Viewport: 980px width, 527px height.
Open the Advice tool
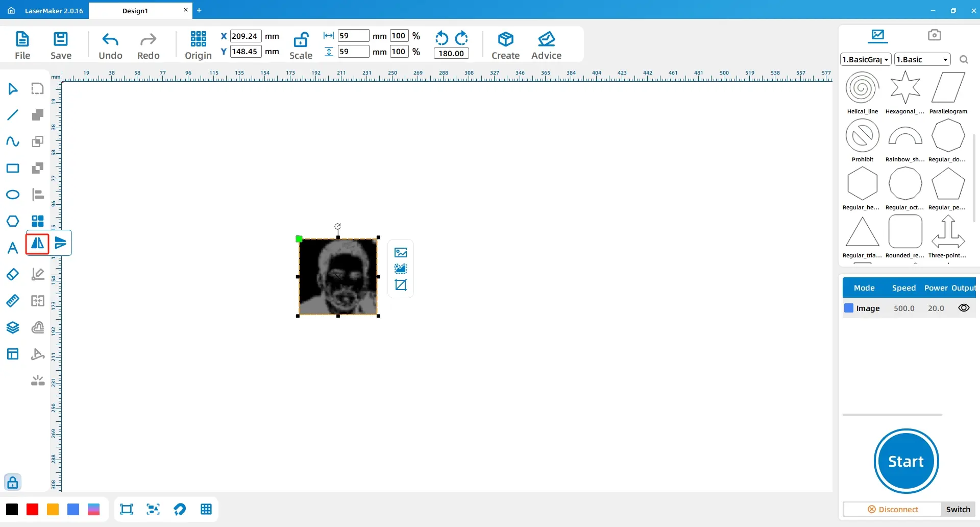(546, 45)
